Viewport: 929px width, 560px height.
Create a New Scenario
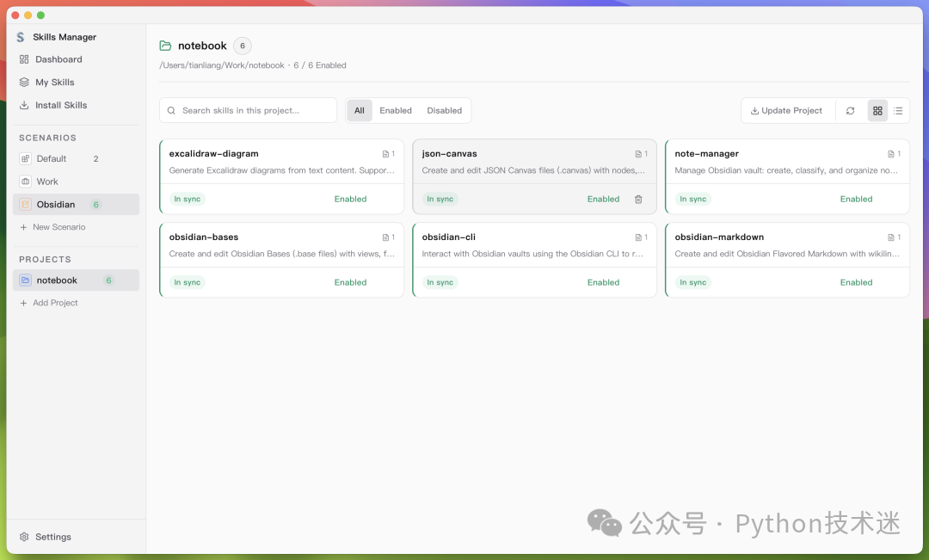click(x=52, y=227)
